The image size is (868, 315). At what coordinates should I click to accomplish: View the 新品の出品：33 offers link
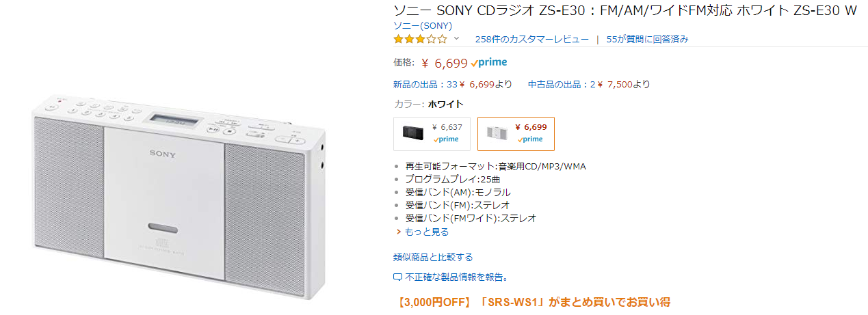[x=425, y=85]
